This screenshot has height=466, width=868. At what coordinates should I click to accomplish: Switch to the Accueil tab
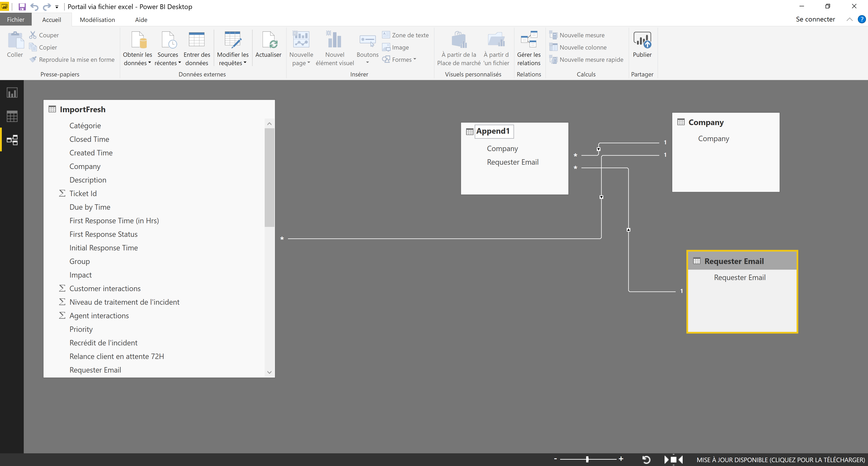pos(52,19)
